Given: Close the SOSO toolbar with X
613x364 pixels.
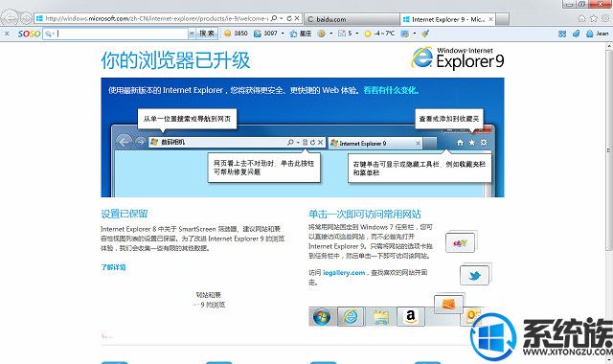Looking at the screenshot, I should coord(7,34).
